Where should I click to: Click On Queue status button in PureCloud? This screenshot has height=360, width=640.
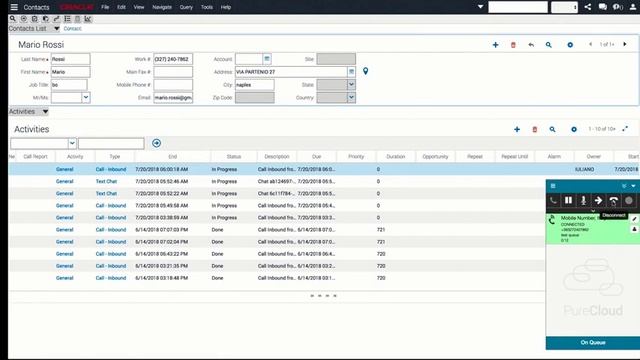pos(593,342)
